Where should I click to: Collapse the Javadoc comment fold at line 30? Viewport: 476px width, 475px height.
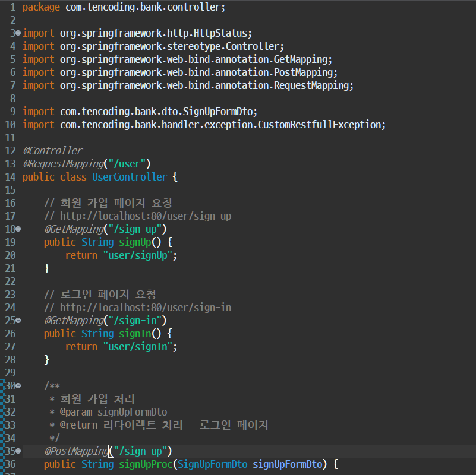pos(18,386)
